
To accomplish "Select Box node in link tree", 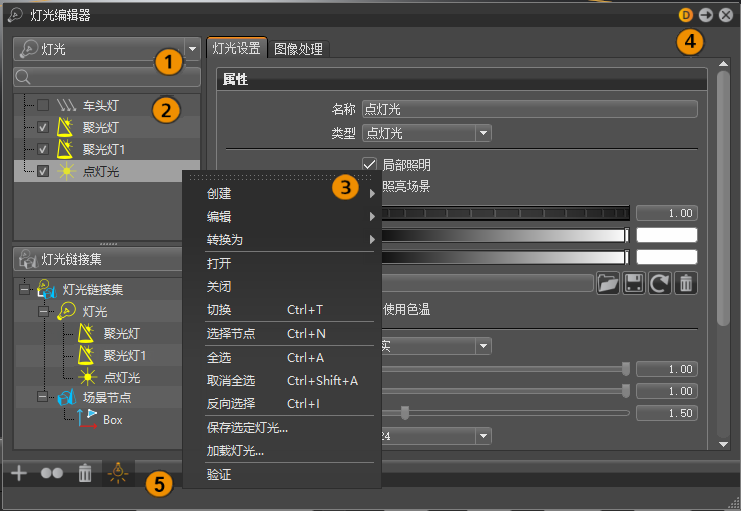I will coord(112,420).
